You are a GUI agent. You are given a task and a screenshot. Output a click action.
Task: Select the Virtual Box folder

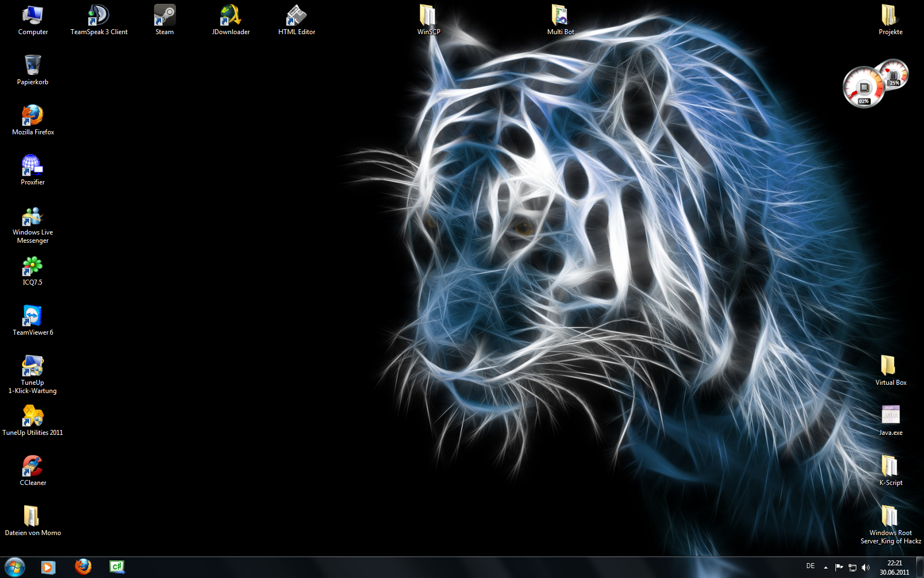pyautogui.click(x=890, y=371)
